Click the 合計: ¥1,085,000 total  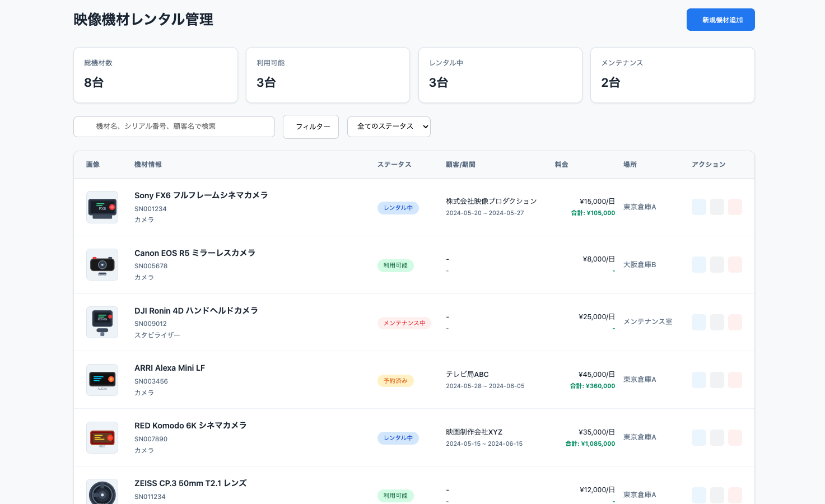(590, 444)
